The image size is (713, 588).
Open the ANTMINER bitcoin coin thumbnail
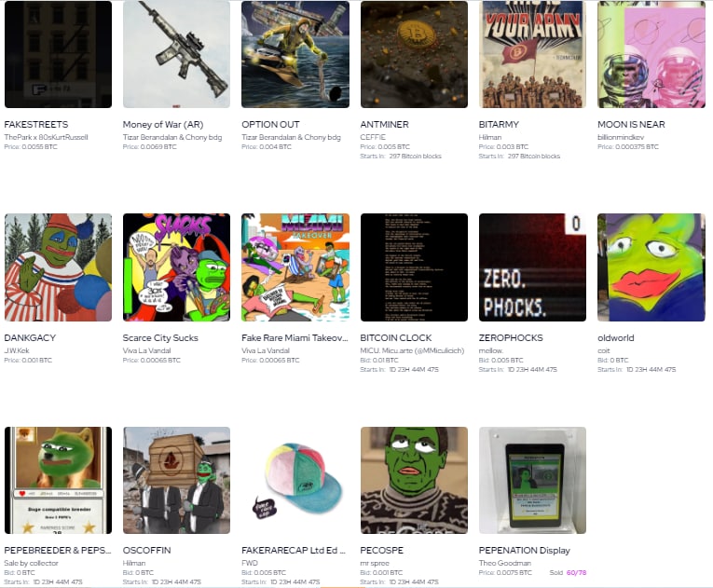coord(414,54)
